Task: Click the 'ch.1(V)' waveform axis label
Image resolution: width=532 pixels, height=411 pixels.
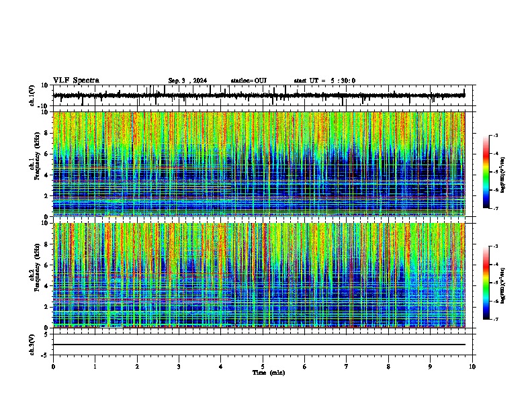Action: tap(32, 95)
